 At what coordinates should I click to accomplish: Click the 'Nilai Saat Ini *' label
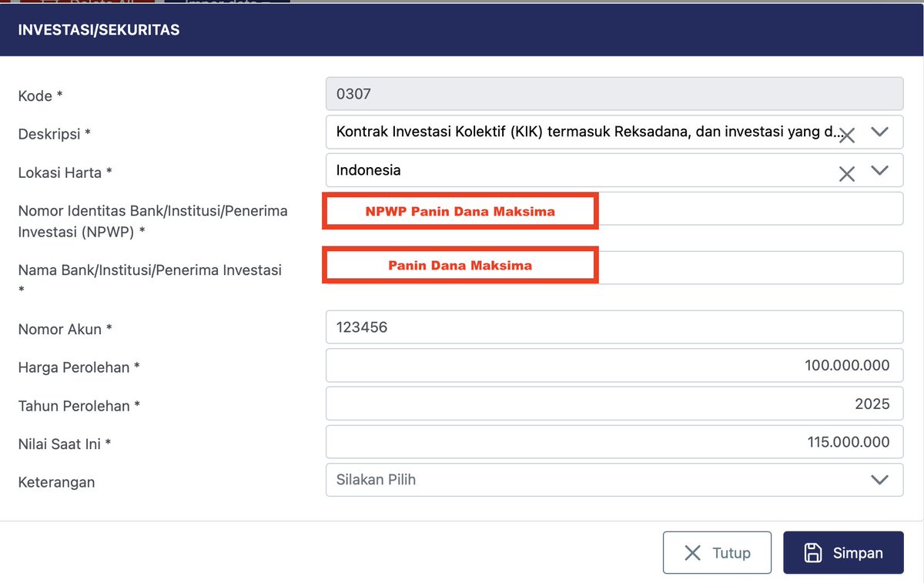coord(65,444)
